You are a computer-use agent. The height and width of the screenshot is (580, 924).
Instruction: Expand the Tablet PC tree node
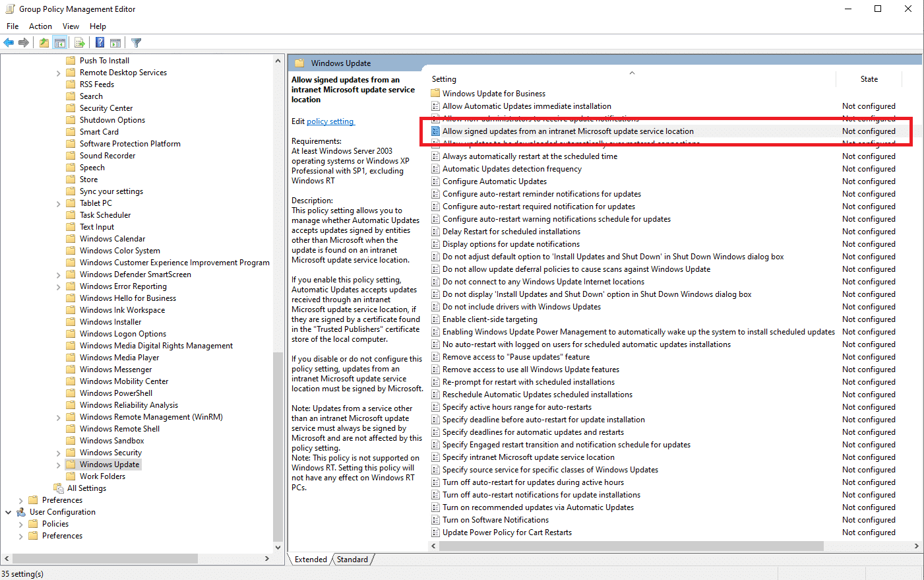tap(59, 203)
